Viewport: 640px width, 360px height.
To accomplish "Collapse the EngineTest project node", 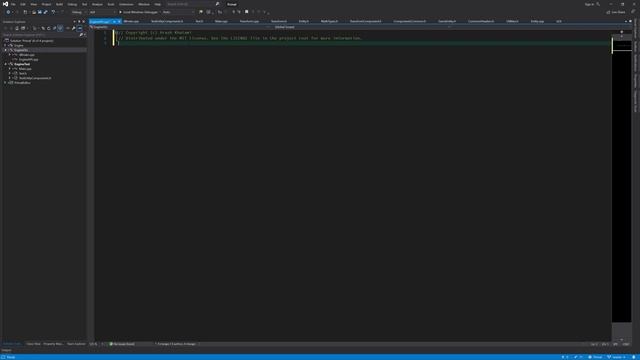I will [x=5, y=64].
